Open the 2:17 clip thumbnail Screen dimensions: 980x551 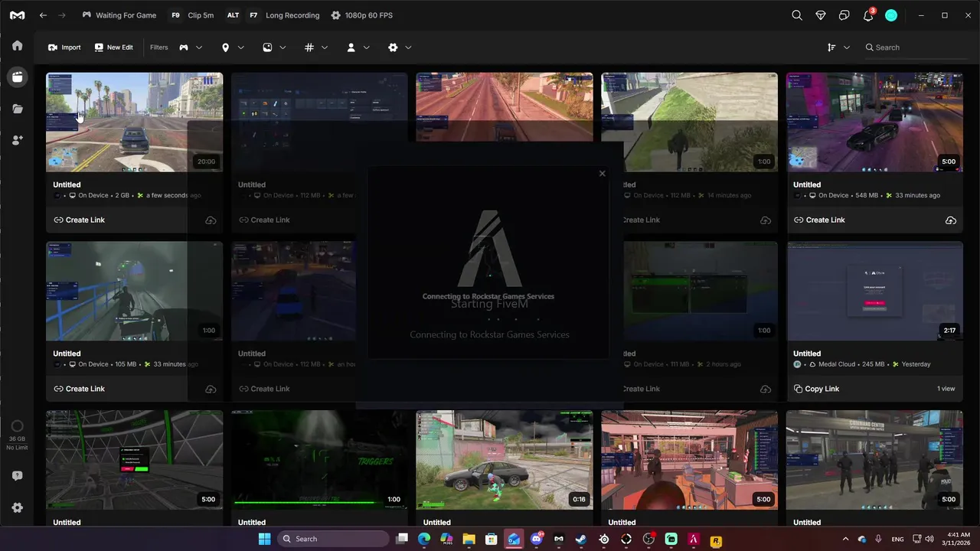(x=874, y=292)
